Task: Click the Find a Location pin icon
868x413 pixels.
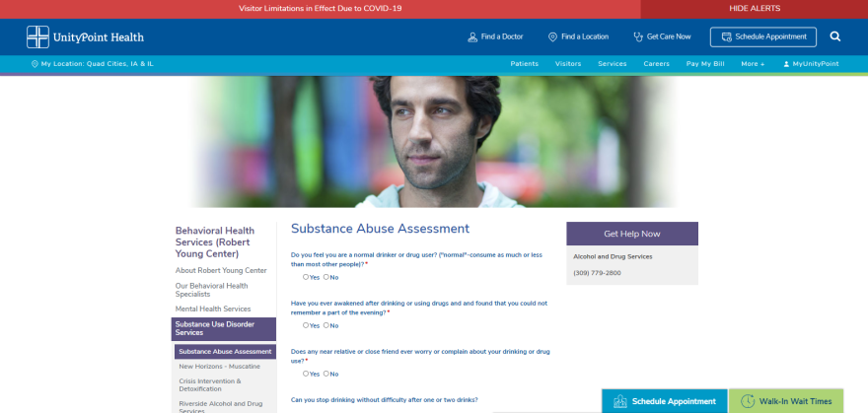Action: click(552, 37)
